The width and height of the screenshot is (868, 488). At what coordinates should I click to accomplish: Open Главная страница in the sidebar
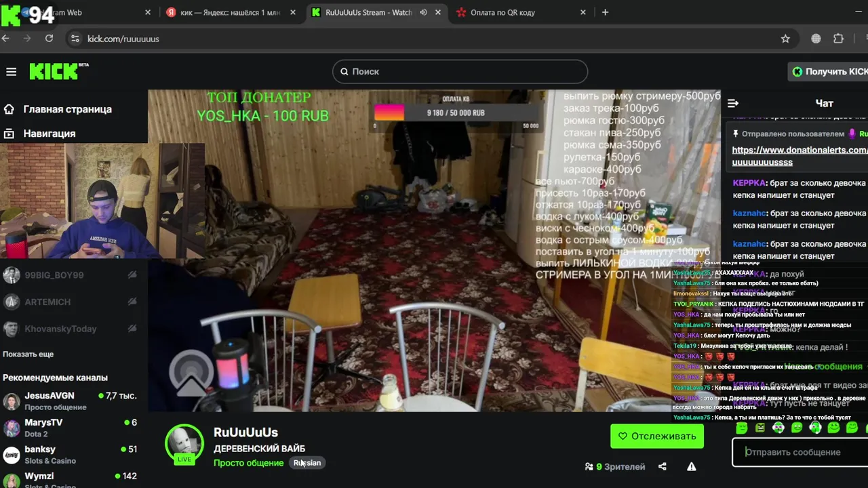click(x=68, y=109)
